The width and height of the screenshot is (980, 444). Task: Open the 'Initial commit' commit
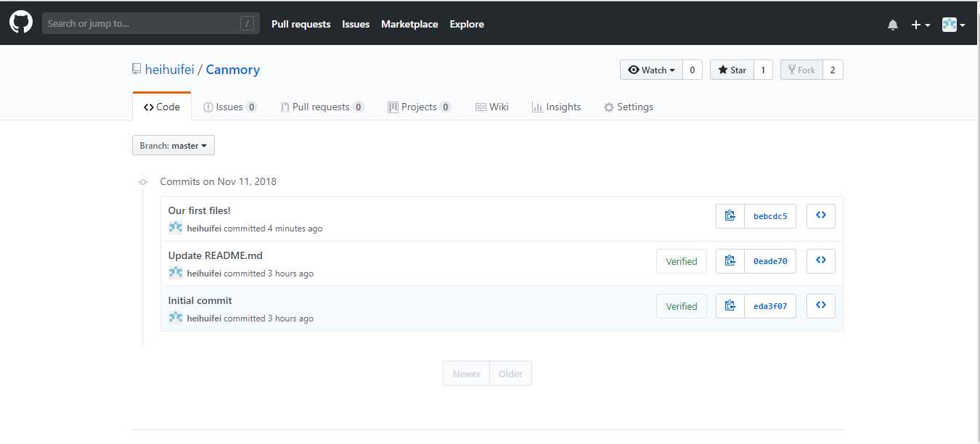point(200,300)
